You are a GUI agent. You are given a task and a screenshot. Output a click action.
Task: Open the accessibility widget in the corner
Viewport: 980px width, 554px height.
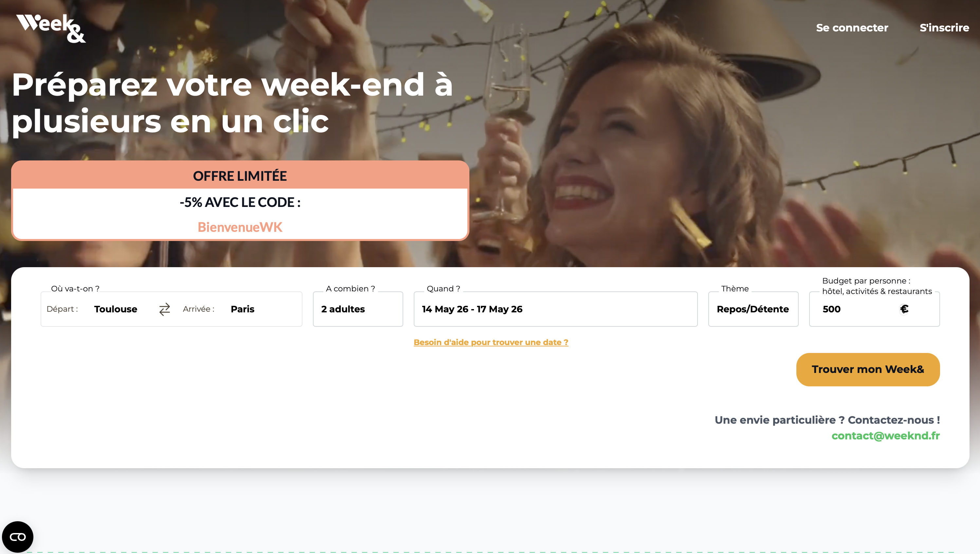click(17, 537)
